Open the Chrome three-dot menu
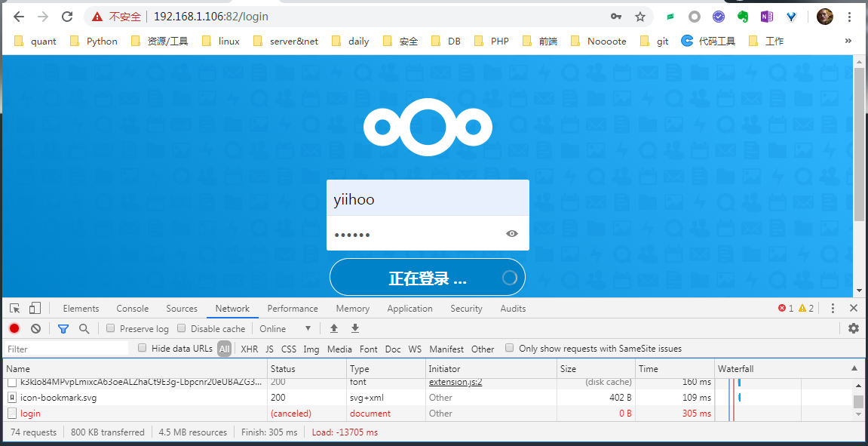Viewport: 868px width, 446px height. 849,17
